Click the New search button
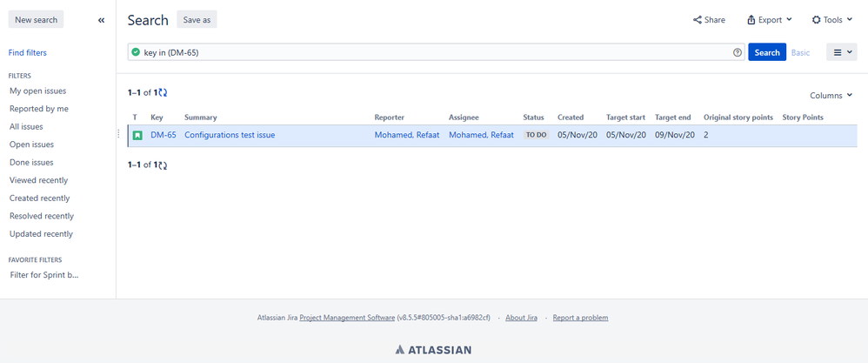 (x=36, y=19)
